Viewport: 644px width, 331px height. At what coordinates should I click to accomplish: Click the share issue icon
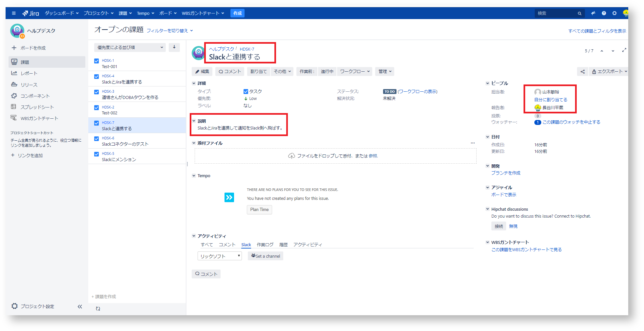(x=582, y=72)
